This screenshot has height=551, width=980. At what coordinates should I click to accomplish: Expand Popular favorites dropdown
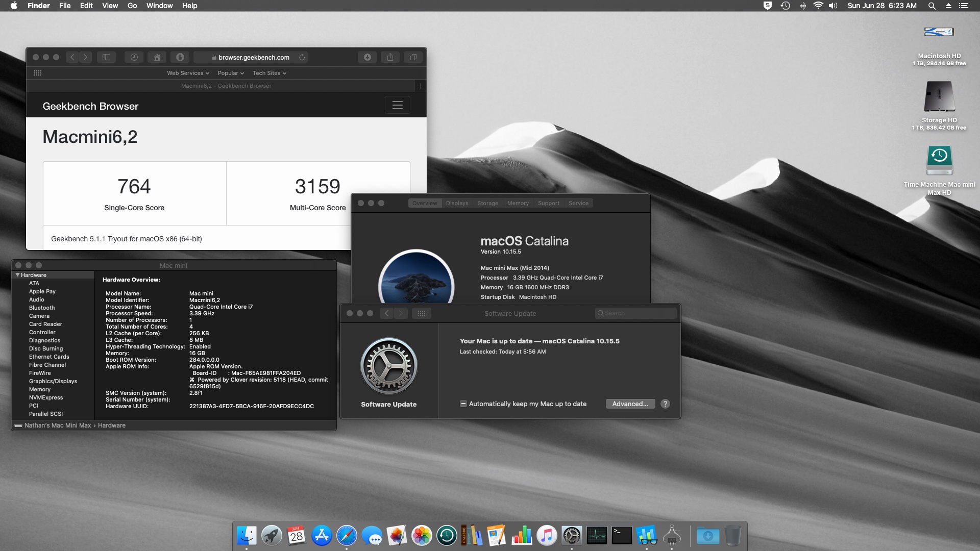click(231, 73)
